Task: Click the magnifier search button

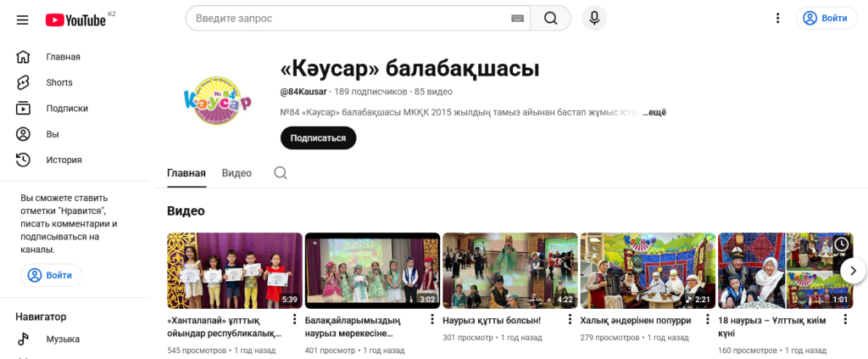Action: [x=551, y=18]
